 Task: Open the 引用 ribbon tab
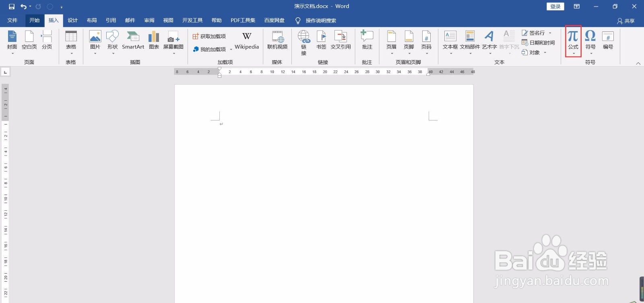(x=111, y=21)
